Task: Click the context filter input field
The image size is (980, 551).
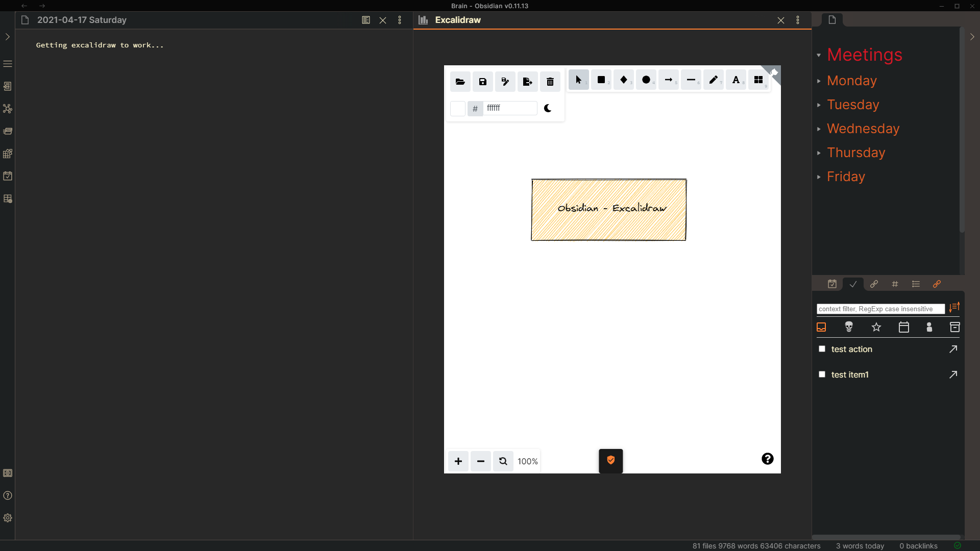Action: click(880, 309)
